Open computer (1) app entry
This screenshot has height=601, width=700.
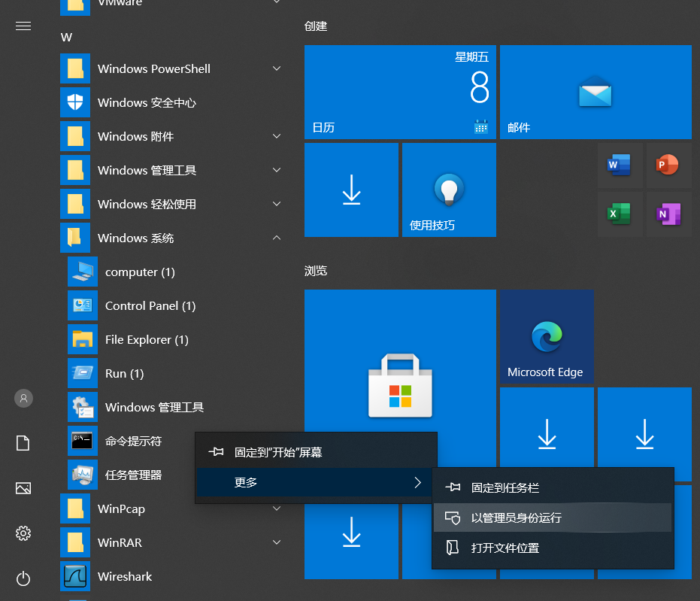point(174,272)
